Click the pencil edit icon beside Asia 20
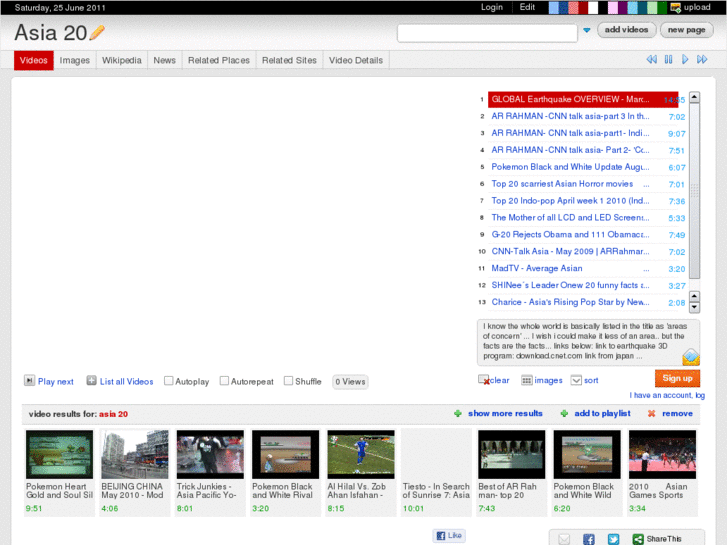The width and height of the screenshot is (727, 545). [97, 32]
